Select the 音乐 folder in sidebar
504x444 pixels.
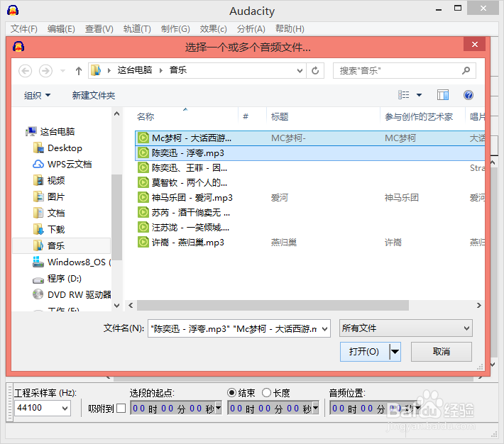tap(61, 246)
